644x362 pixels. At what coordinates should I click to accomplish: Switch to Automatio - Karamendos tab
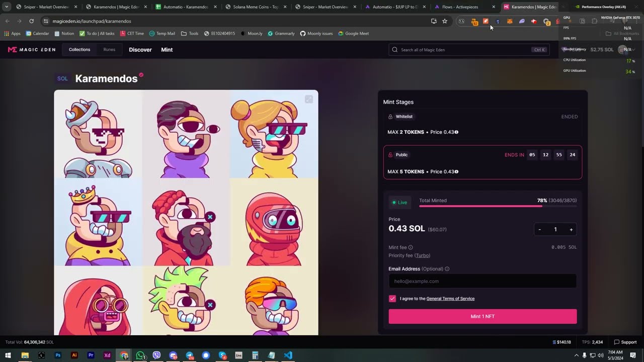(x=186, y=7)
